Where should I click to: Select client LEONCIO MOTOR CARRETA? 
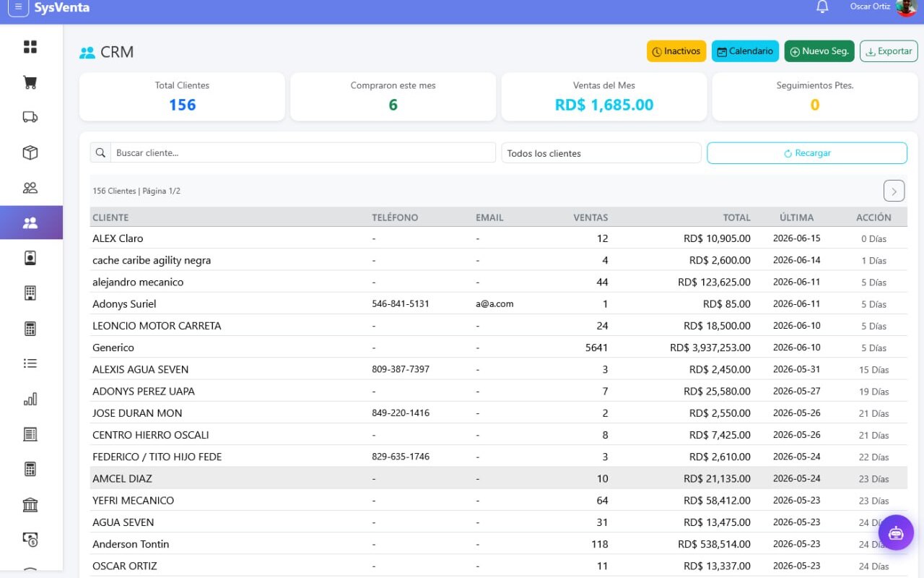(157, 326)
